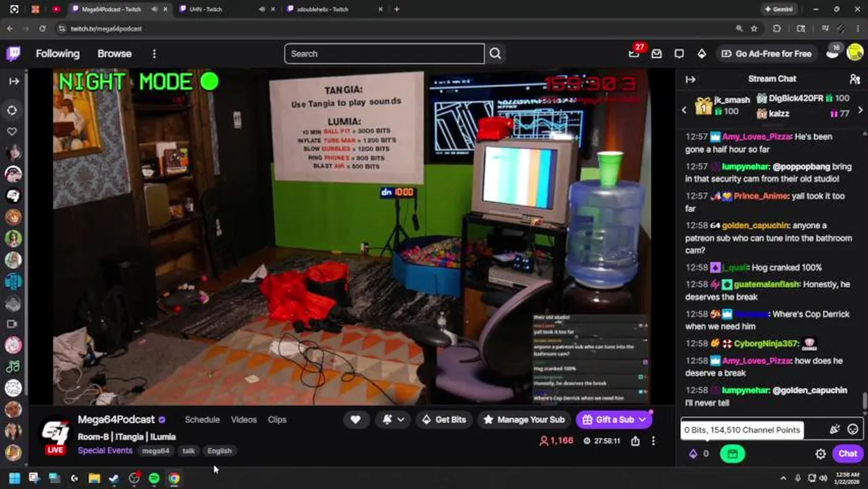
Task: Go back to the previous page
Action: point(10,29)
